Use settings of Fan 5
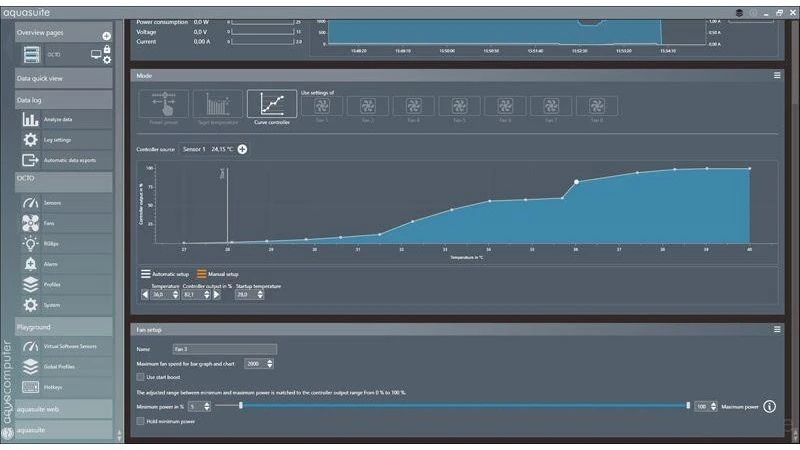The width and height of the screenshot is (800, 450). click(x=459, y=106)
